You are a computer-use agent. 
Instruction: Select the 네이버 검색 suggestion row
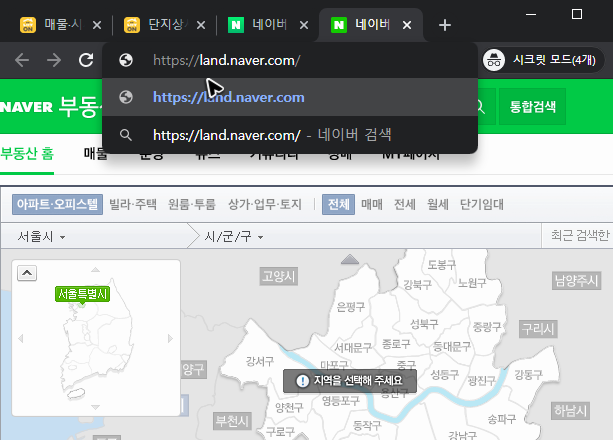point(289,135)
